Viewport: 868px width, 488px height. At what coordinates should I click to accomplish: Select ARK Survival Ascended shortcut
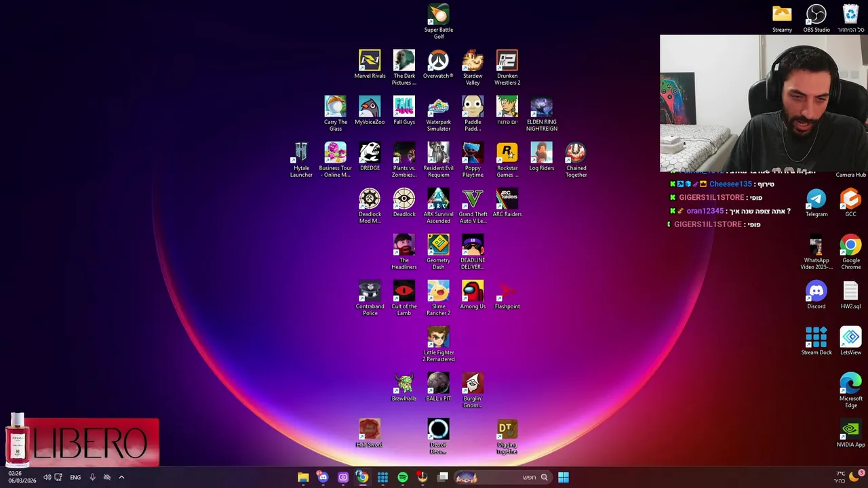pyautogui.click(x=438, y=205)
